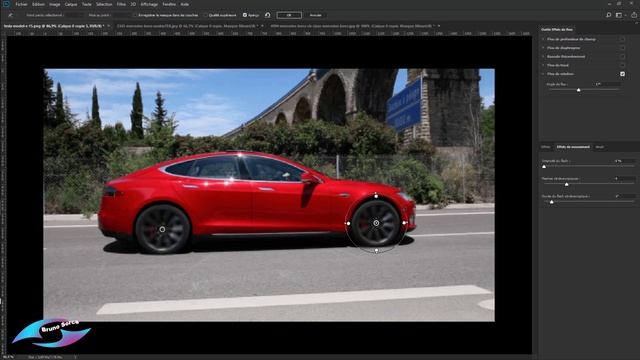Expand the Flou de tracé section
The width and height of the screenshot is (640, 360).
coord(543,65)
